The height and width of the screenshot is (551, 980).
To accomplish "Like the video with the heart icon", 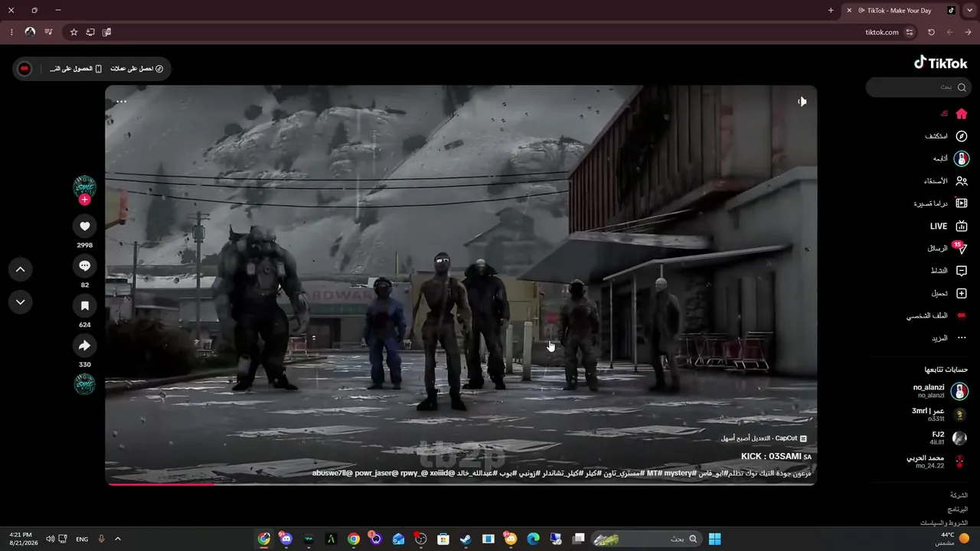I will pos(84,226).
